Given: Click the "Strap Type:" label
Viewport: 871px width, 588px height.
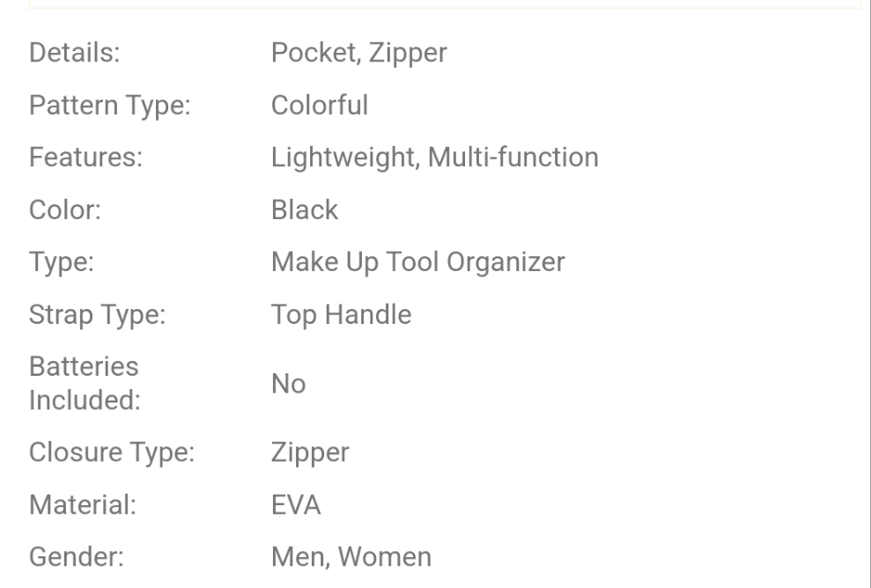Looking at the screenshot, I should 98,315.
